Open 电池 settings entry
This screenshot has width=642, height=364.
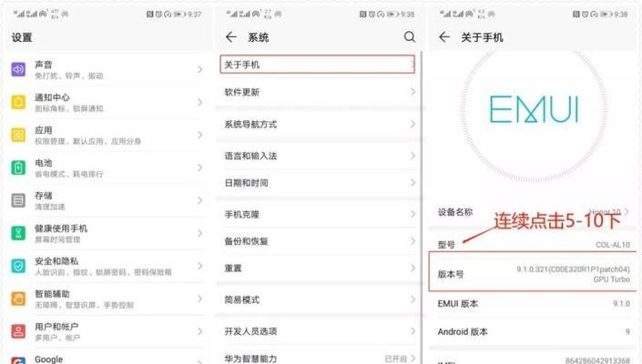pyautogui.click(x=106, y=167)
